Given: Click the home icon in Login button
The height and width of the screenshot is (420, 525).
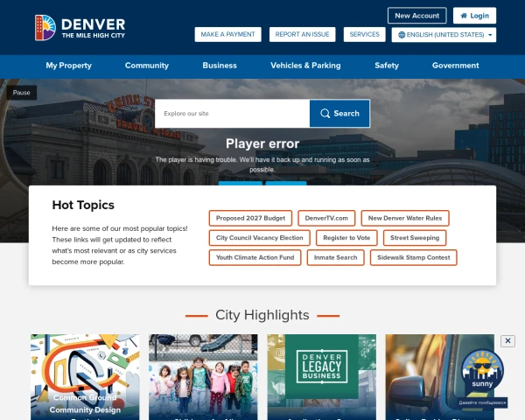Looking at the screenshot, I should tap(464, 16).
